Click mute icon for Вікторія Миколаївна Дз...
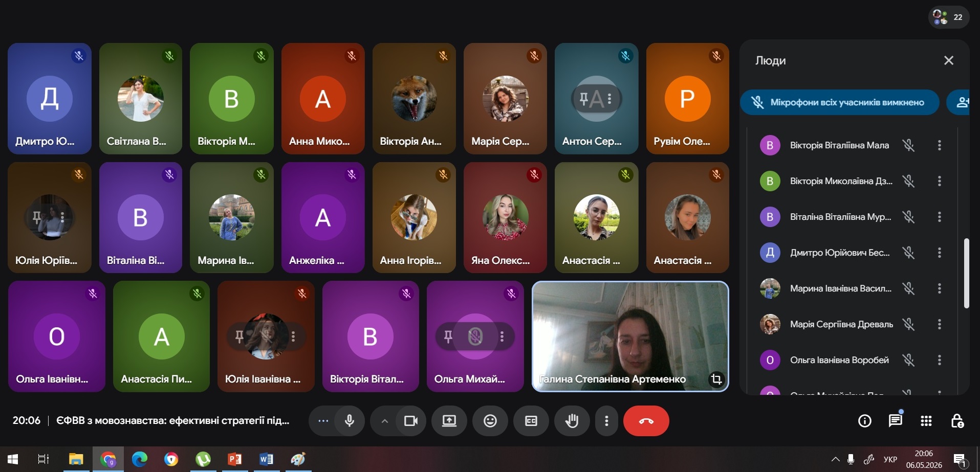This screenshot has width=980, height=472. (x=909, y=181)
